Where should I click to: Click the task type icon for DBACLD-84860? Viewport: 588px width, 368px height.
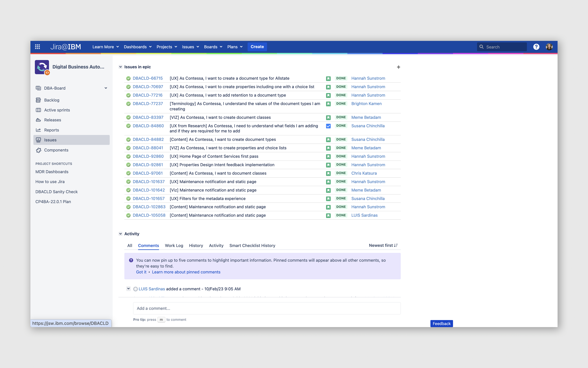coord(328,126)
